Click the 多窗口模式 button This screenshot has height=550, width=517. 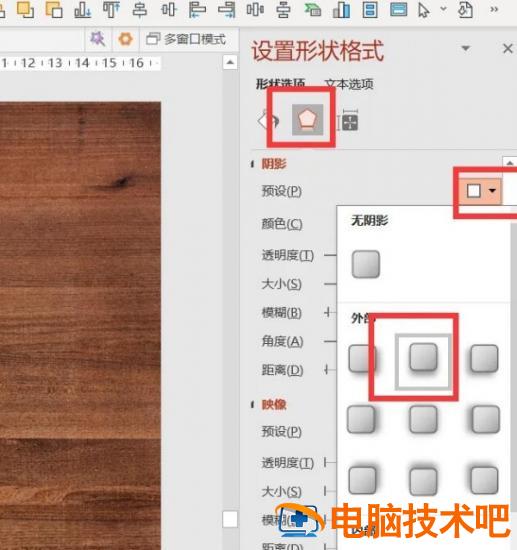coord(186,39)
